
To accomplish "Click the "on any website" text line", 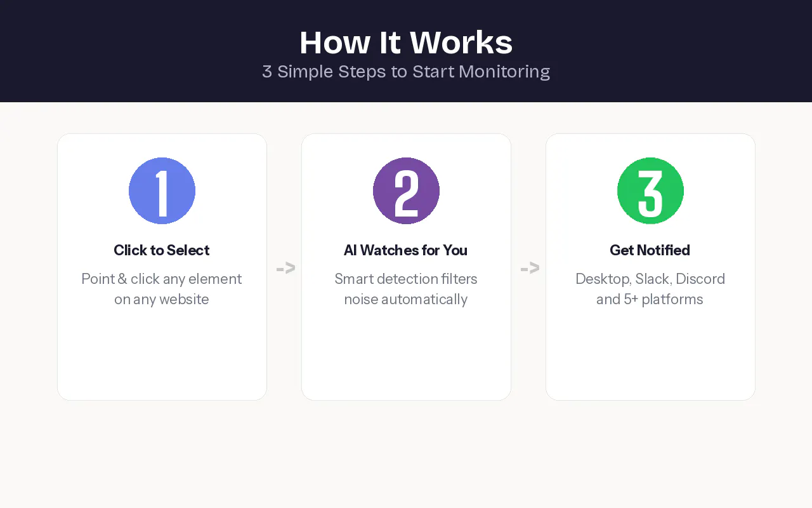I will coord(162,299).
